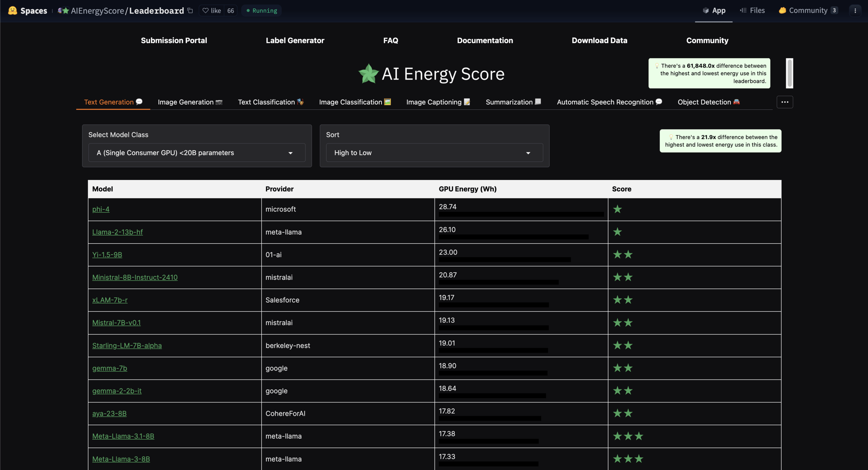Open the Files tab

pos(752,10)
